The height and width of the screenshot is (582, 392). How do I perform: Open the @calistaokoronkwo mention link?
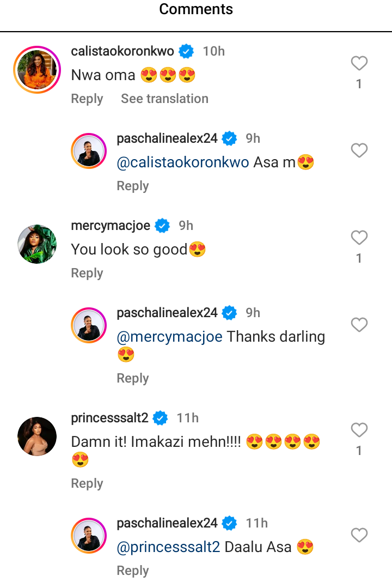(x=183, y=162)
